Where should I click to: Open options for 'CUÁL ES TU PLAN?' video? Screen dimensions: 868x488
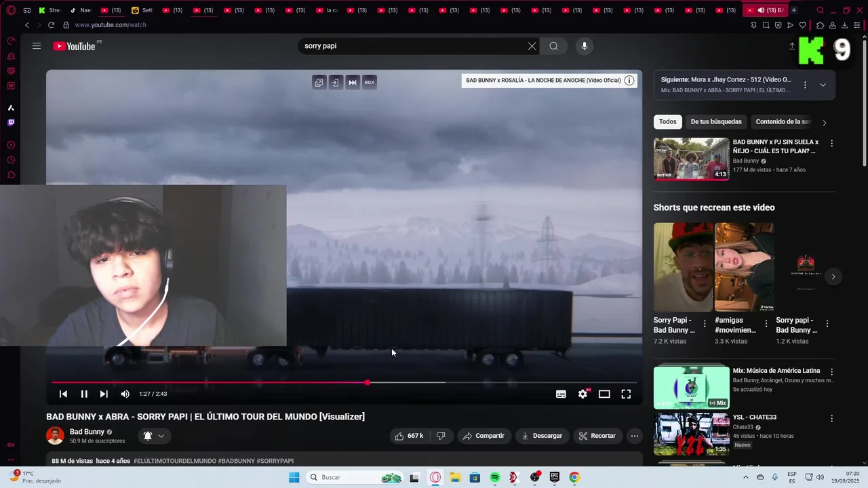pos(831,143)
